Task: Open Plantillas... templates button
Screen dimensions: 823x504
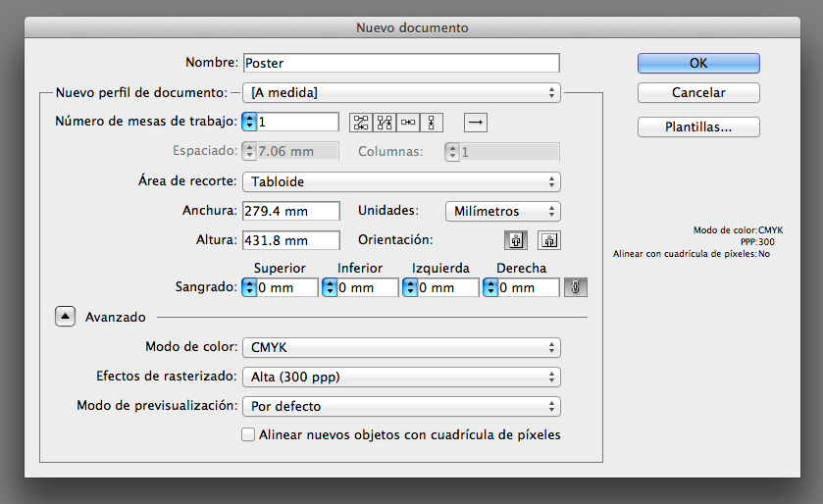Action: tap(698, 126)
